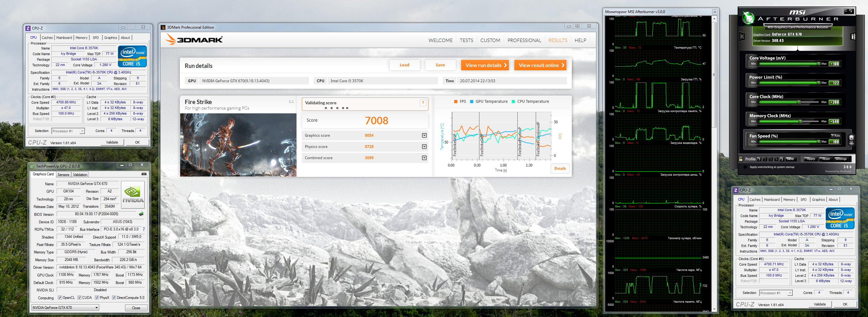
Task: Click the detach icon on the Afterburner monitoring window
Action: [x=714, y=12]
